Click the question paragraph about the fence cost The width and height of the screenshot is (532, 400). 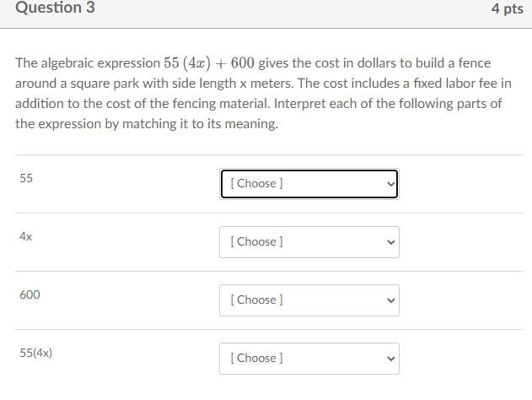263,93
